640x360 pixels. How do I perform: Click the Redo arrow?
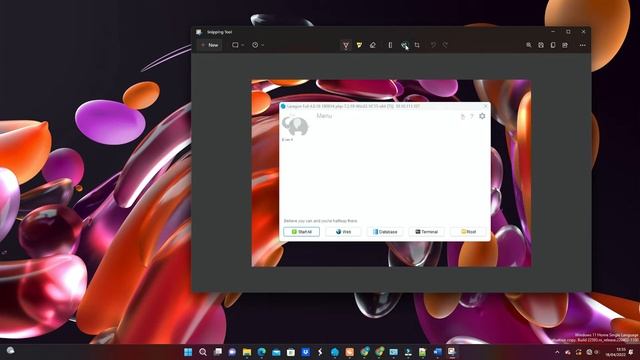coord(445,45)
